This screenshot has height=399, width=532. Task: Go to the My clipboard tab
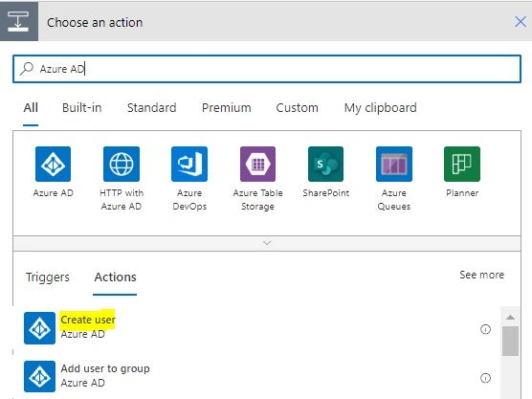pos(380,108)
